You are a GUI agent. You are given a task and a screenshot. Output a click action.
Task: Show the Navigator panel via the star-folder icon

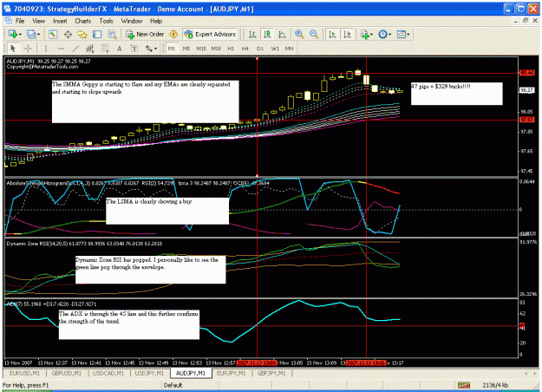tap(82, 34)
